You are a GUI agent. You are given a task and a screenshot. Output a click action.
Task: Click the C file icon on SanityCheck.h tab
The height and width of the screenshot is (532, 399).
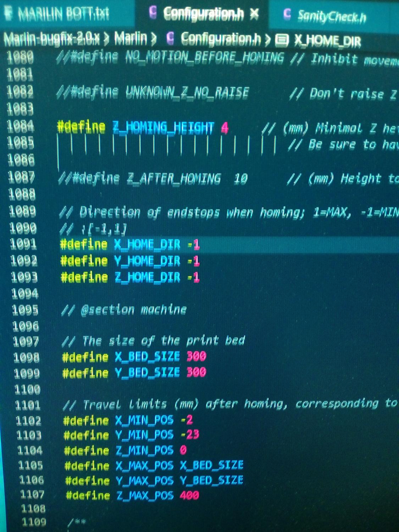[x=287, y=14]
